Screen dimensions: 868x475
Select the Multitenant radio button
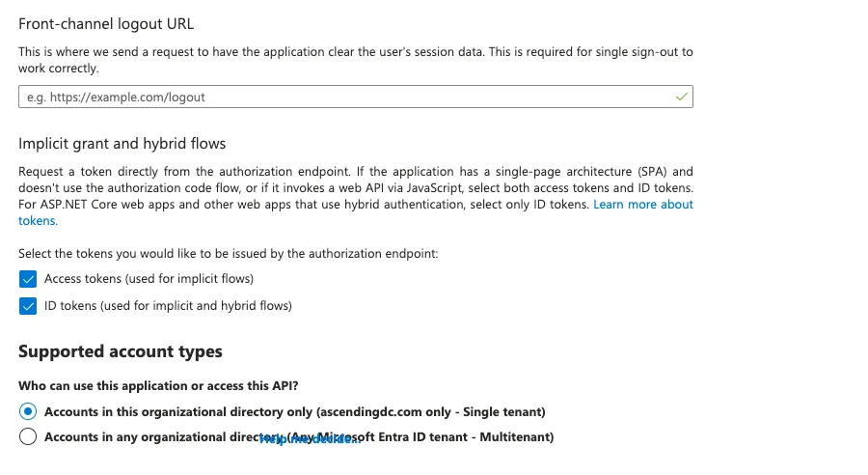point(28,436)
